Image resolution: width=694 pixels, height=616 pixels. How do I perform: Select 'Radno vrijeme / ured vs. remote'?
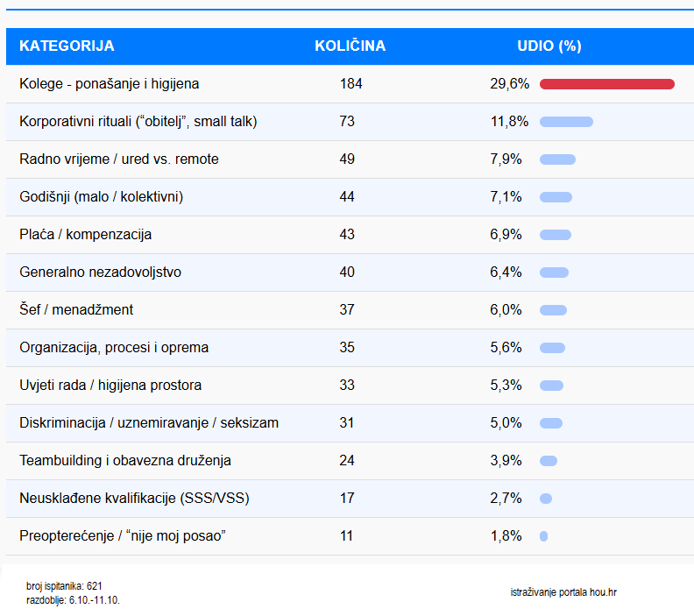[119, 159]
